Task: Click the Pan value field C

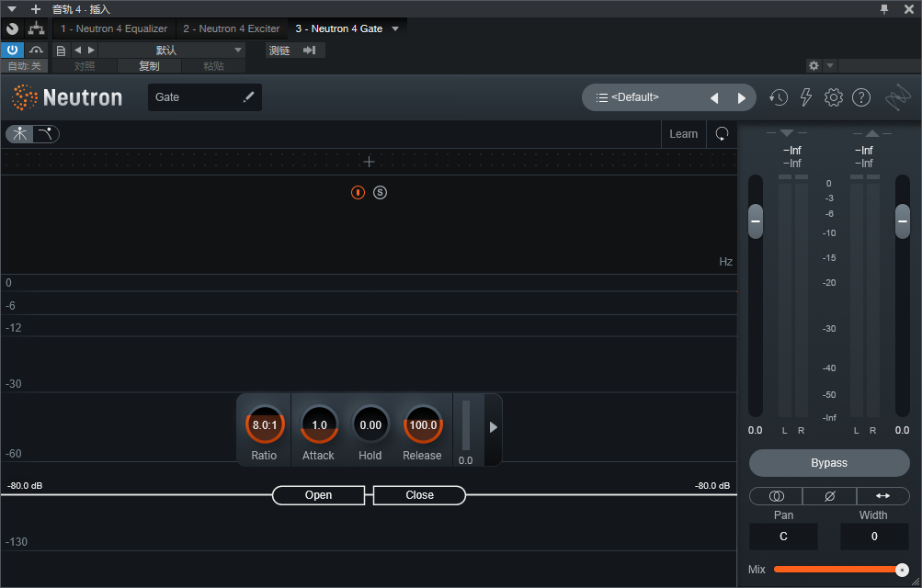Action: tap(783, 537)
